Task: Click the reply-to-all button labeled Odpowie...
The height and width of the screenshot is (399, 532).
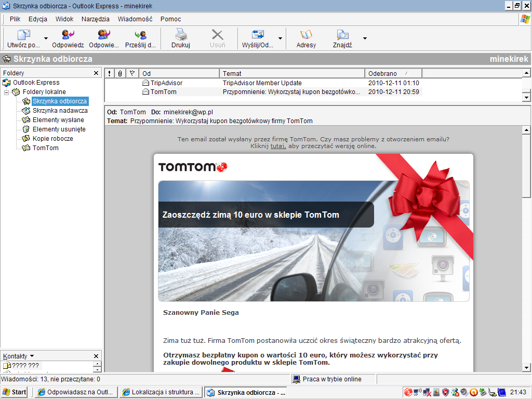Action: [104, 38]
